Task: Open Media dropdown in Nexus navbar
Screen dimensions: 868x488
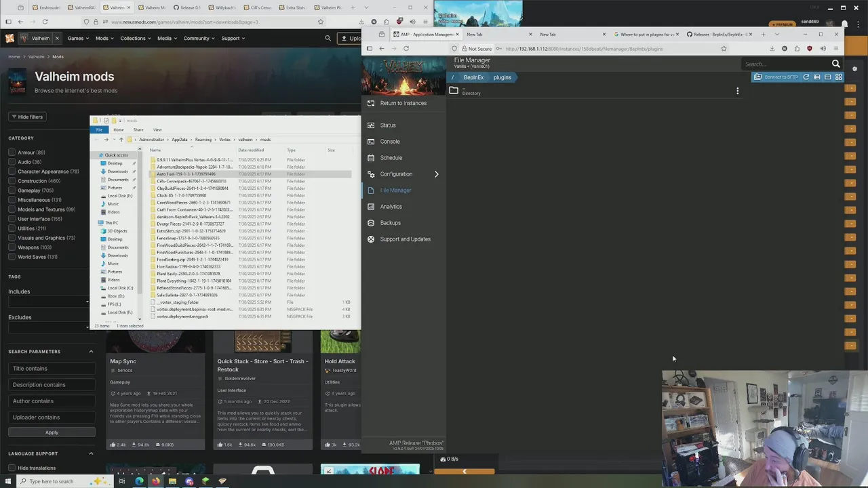Action: tap(167, 39)
